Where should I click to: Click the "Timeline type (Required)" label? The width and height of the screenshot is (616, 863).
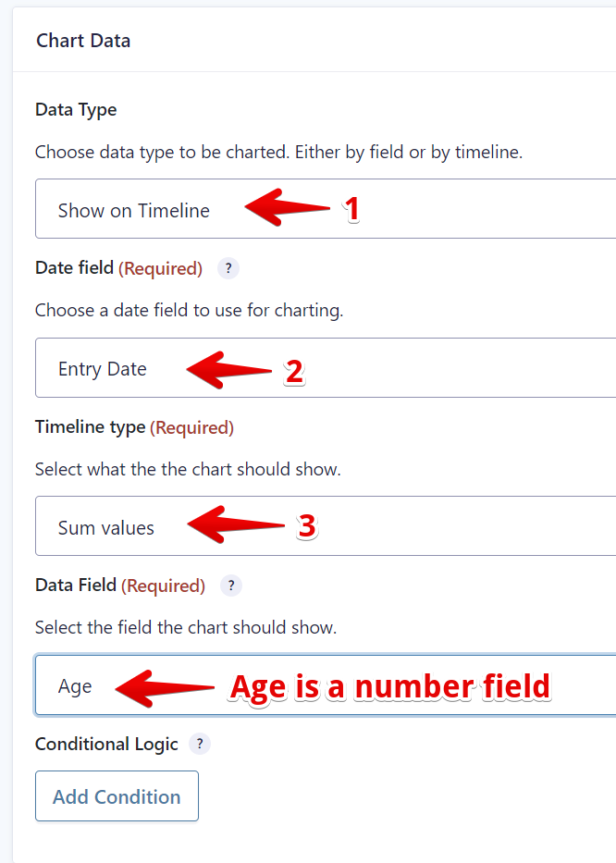point(134,427)
